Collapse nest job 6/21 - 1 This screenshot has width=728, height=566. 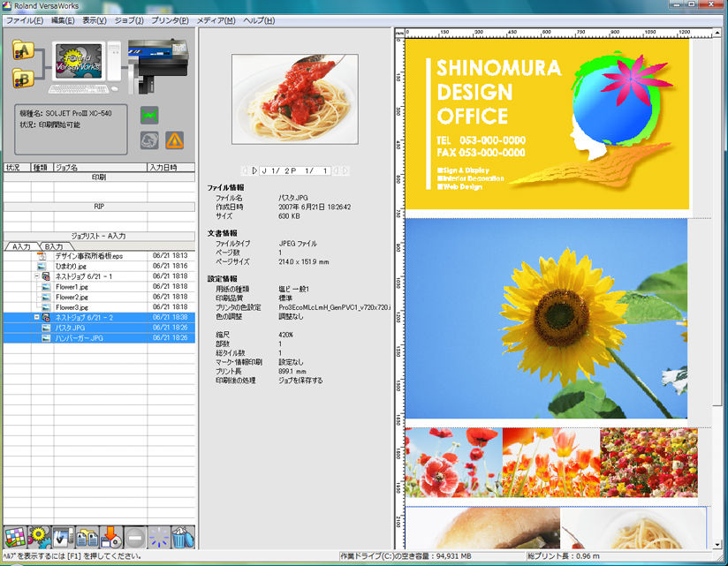tap(36, 276)
